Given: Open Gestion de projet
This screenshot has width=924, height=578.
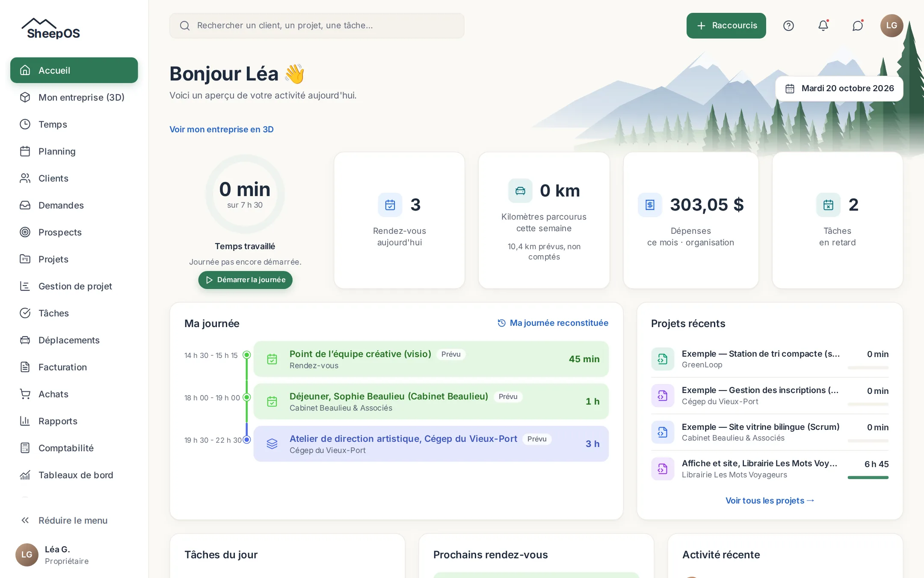Looking at the screenshot, I should pyautogui.click(x=74, y=286).
